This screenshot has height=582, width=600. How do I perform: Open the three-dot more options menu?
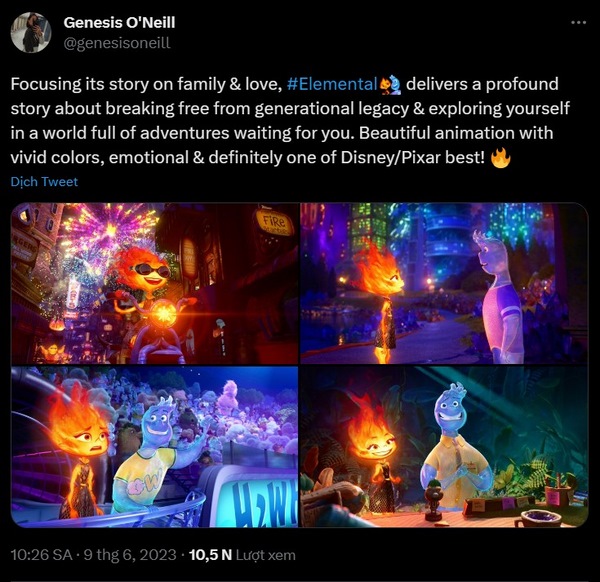(578, 23)
